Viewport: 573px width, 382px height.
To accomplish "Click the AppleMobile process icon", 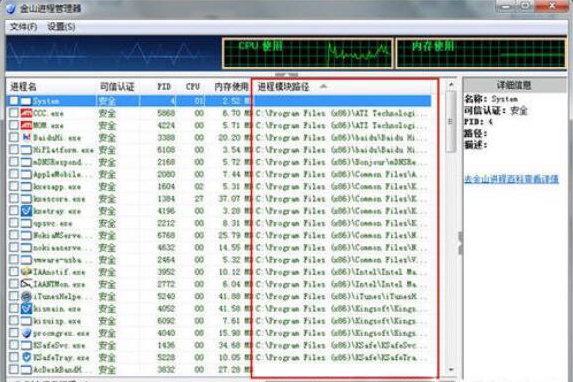I will click(26, 174).
